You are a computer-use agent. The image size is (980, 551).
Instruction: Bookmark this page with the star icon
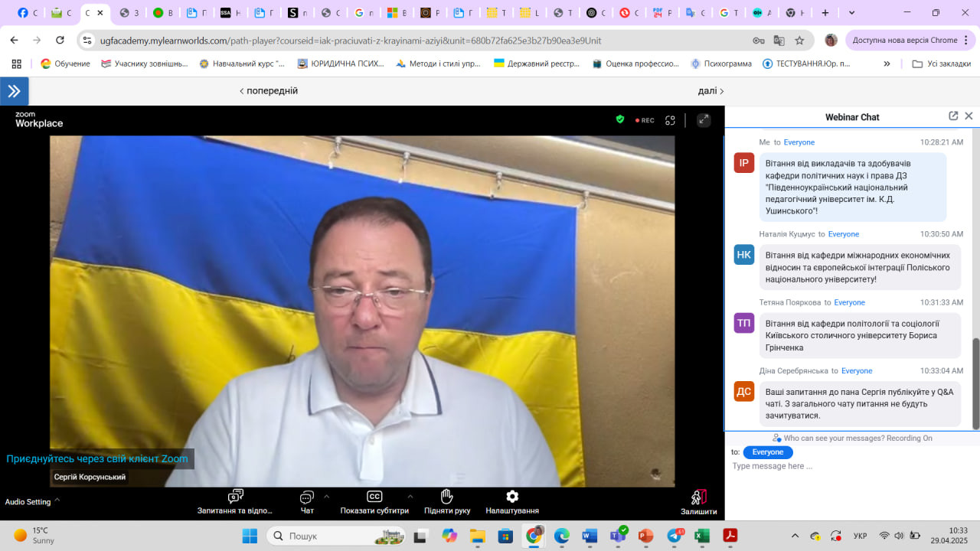[799, 41]
